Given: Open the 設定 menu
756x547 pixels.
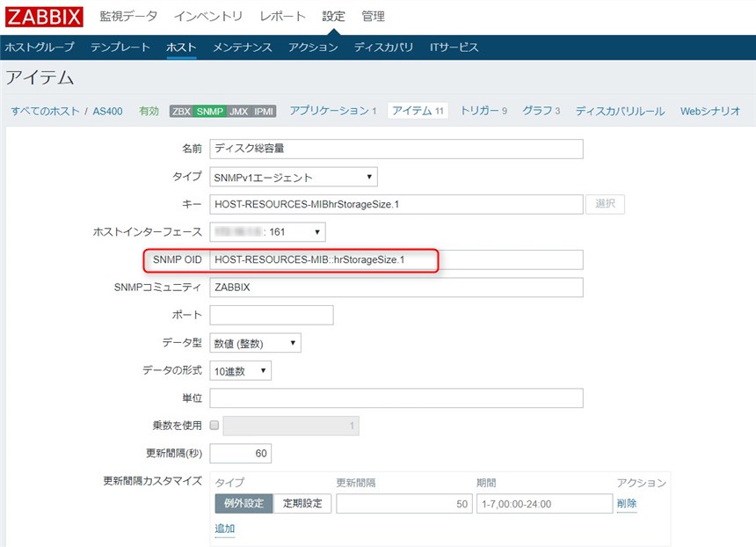Looking at the screenshot, I should tap(334, 17).
